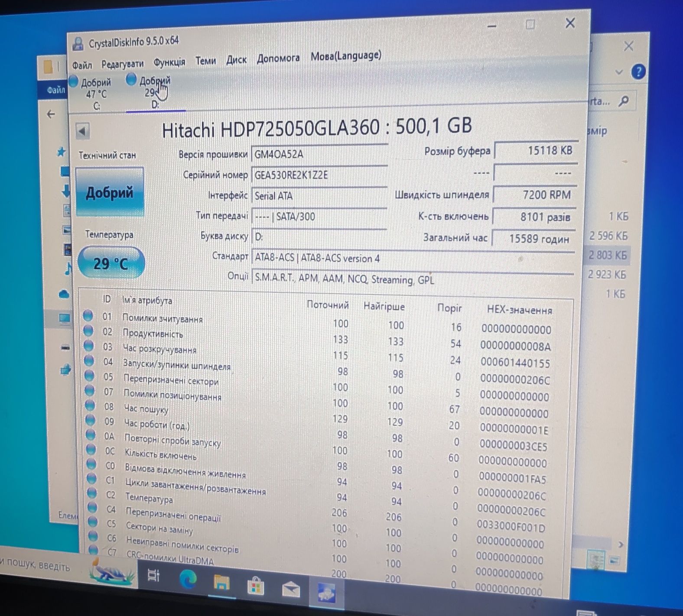This screenshot has height=616, width=683.
Task: Click the ID column header
Action: (x=107, y=299)
